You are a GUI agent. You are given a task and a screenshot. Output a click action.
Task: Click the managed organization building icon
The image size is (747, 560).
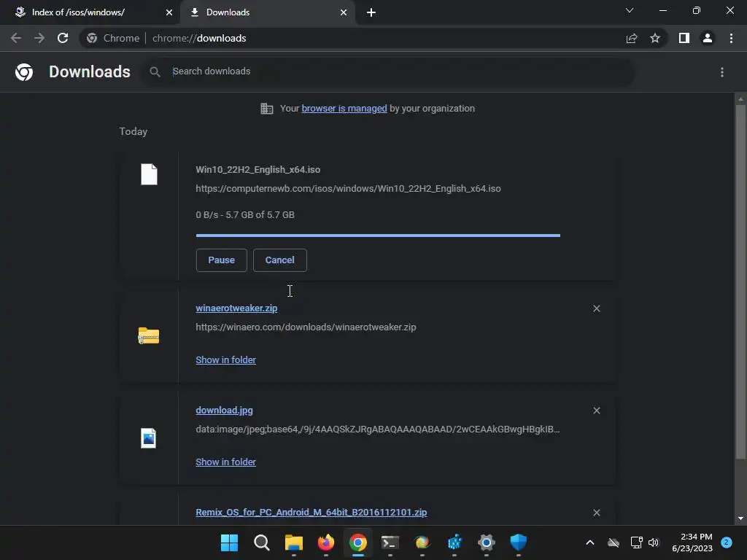tap(267, 109)
